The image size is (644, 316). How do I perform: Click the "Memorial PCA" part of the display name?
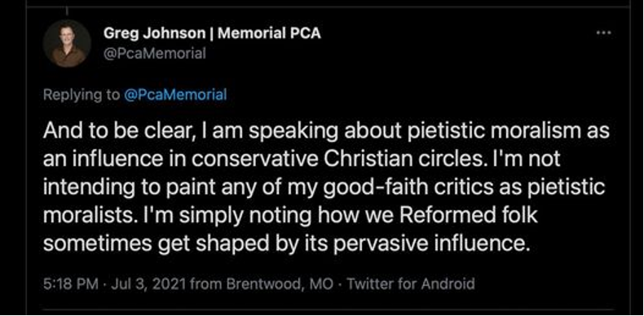point(269,33)
